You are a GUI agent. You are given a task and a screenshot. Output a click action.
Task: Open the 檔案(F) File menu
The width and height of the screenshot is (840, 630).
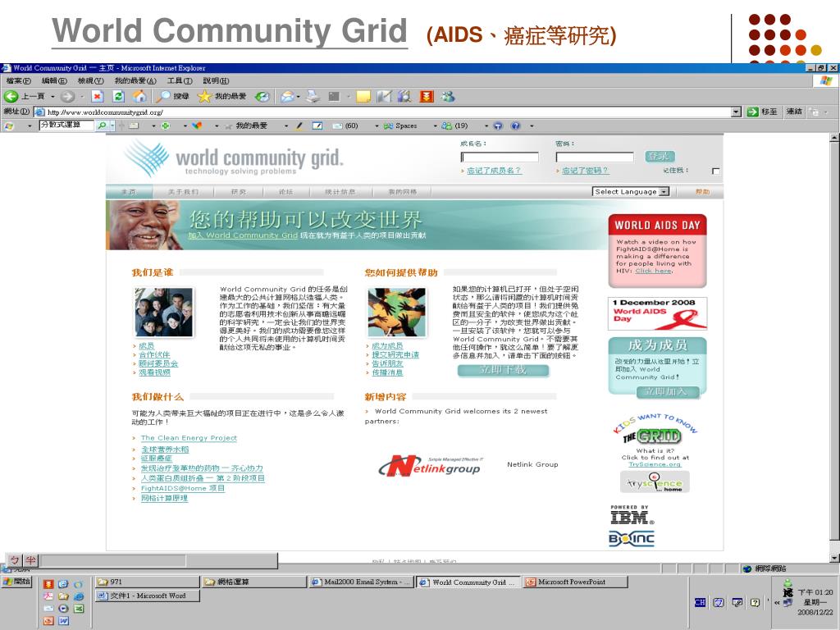pos(18,80)
